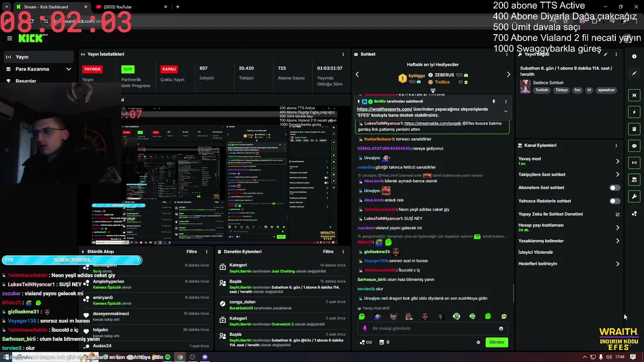Click in the Bir mesaj gönderin field
This screenshot has width=644, height=362.
click(433, 328)
